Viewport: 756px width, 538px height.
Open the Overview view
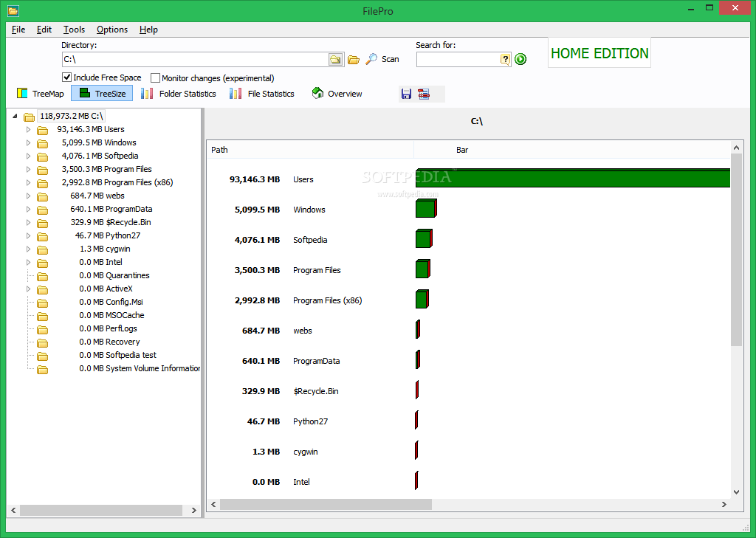337,94
